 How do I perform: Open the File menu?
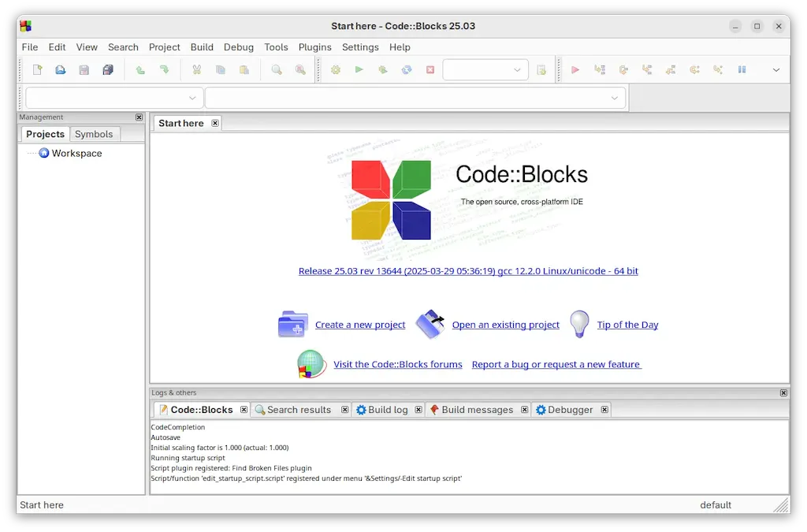click(30, 47)
